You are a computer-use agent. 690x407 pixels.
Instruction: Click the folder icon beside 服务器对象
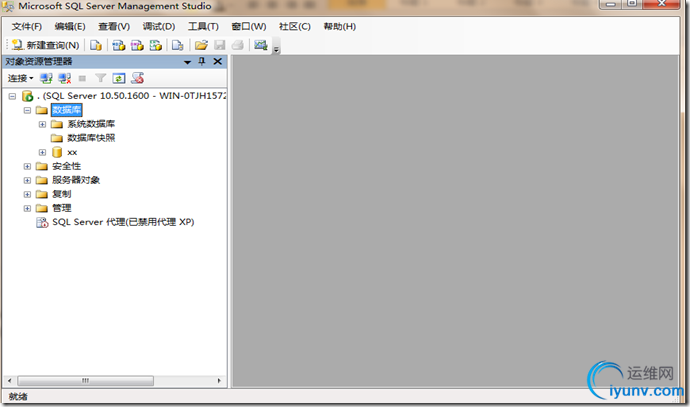point(42,180)
